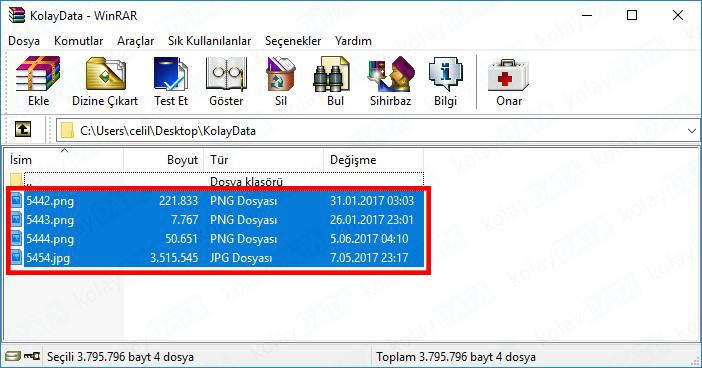Image resolution: width=702 pixels, height=368 pixels.
Task: Open the Komutlar menu
Action: pyautogui.click(x=78, y=41)
